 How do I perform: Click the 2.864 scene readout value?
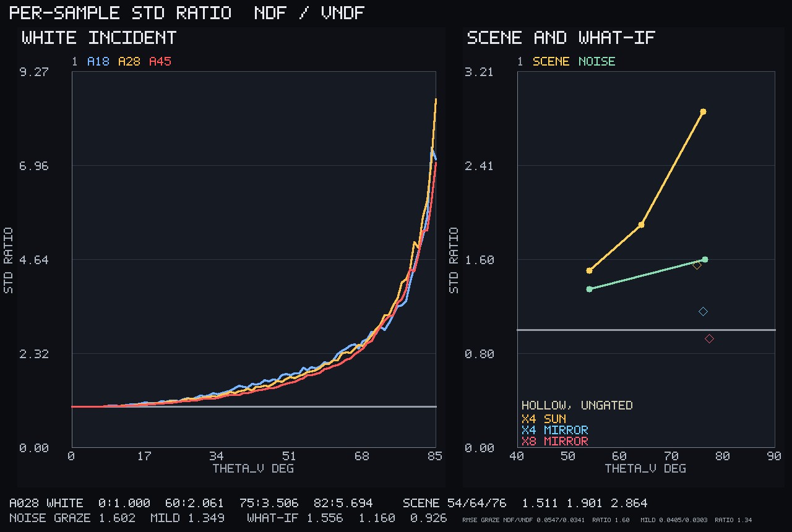click(x=629, y=503)
